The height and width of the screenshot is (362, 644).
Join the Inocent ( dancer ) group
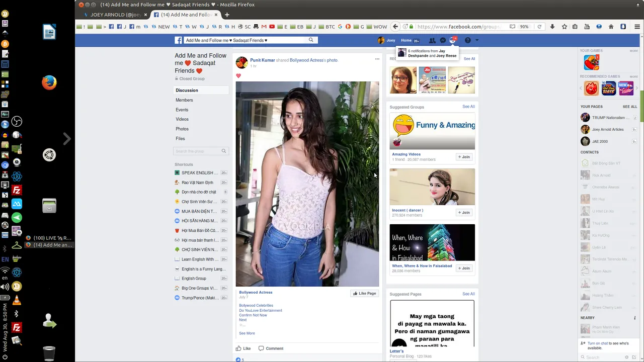(x=464, y=212)
